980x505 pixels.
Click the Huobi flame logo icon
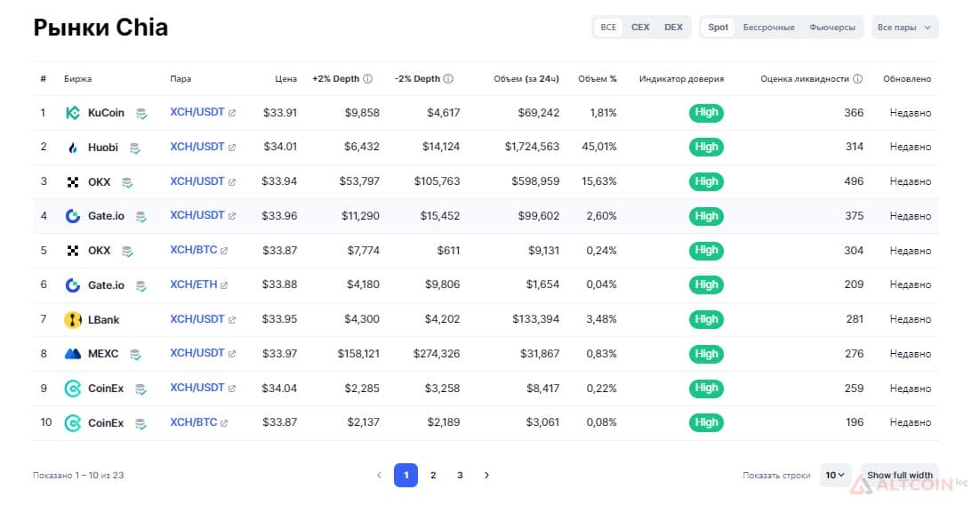pos(73,148)
